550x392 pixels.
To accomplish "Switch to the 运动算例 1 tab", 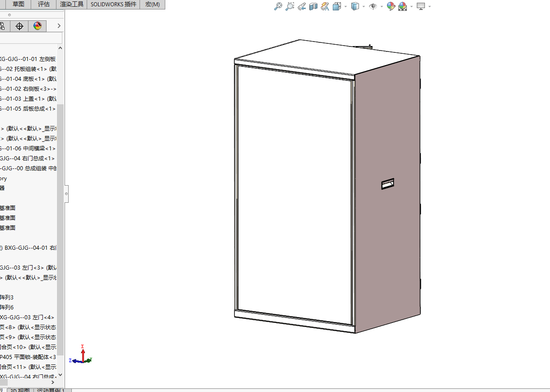I will click(x=52, y=390).
